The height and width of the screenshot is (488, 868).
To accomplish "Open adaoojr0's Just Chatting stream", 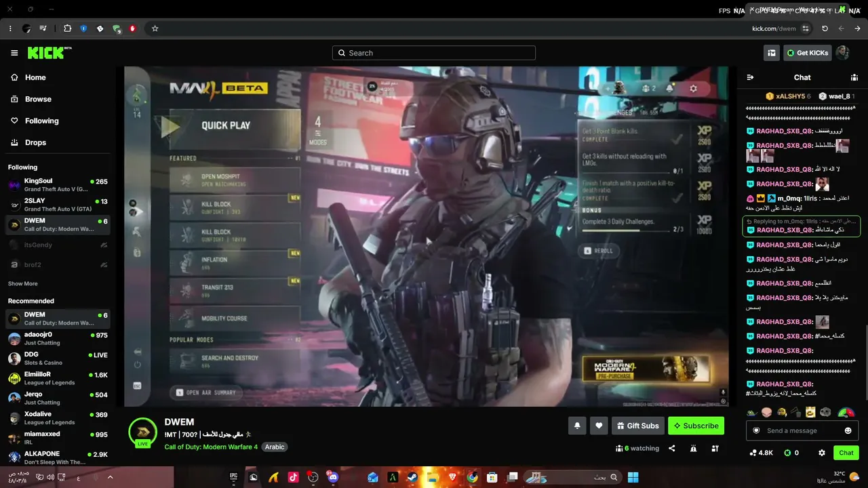I will [58, 338].
